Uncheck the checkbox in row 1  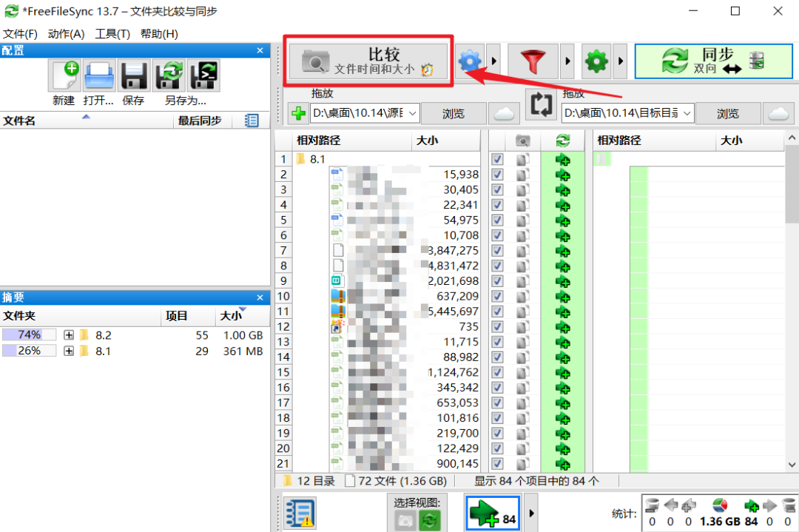[497, 160]
